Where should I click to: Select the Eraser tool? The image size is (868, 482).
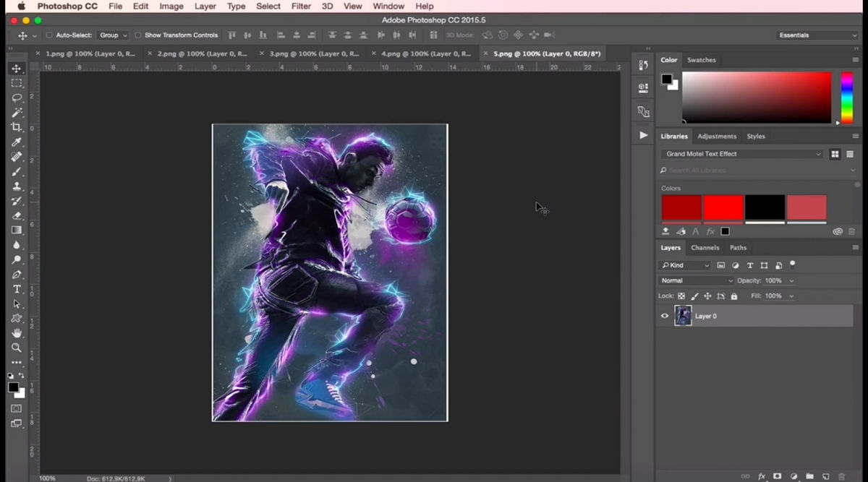click(17, 215)
